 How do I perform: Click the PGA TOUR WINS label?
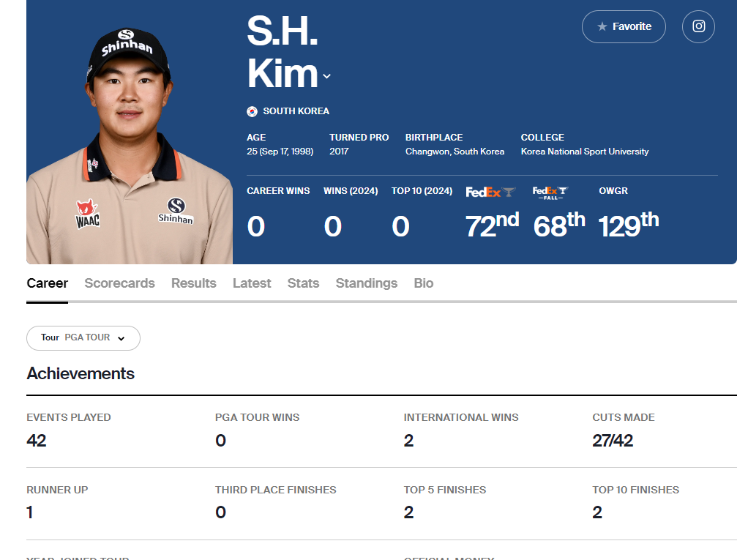click(x=257, y=417)
